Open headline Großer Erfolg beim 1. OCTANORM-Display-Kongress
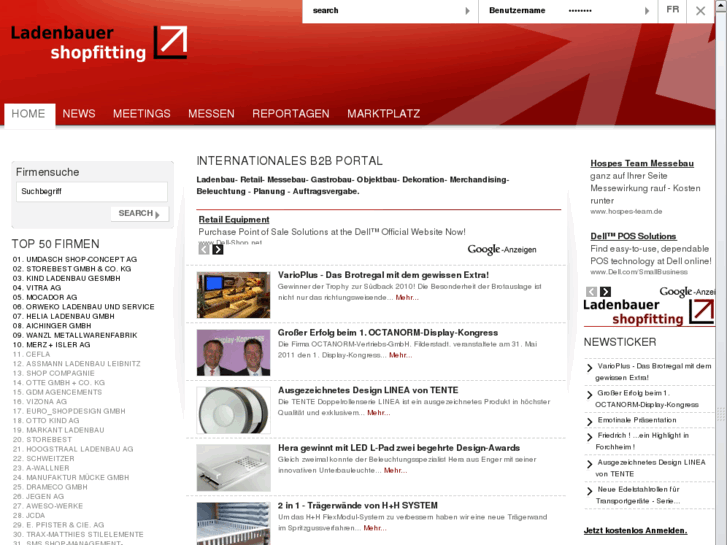 (388, 333)
